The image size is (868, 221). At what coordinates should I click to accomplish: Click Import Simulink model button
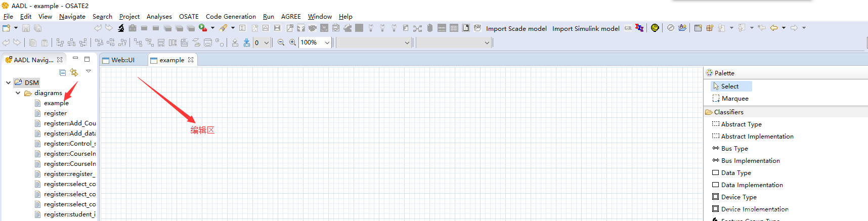point(586,28)
